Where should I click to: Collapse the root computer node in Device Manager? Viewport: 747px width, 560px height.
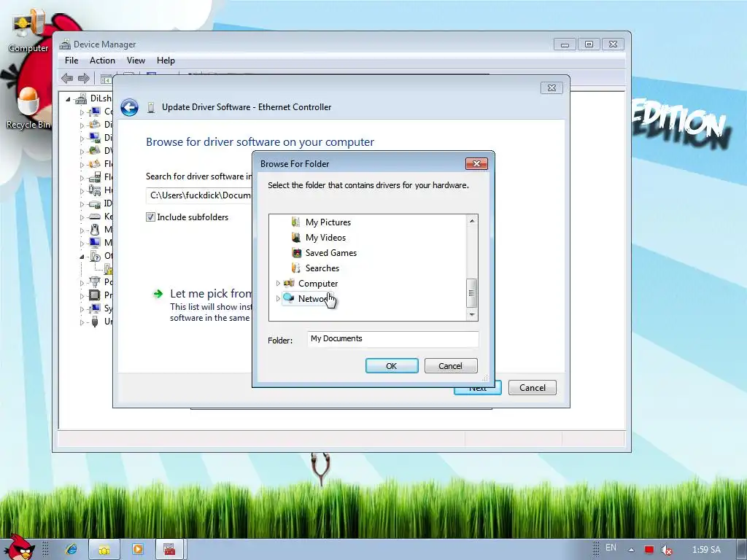tap(68, 99)
